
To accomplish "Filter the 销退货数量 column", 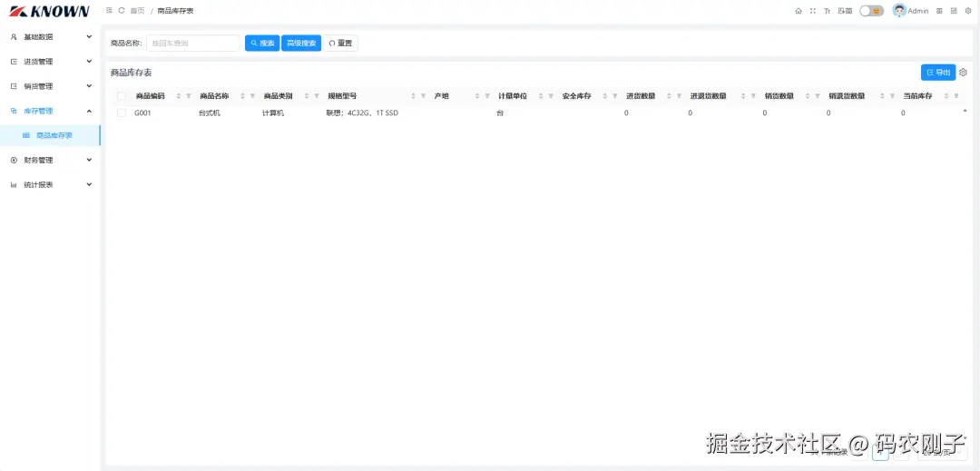I will (892, 96).
